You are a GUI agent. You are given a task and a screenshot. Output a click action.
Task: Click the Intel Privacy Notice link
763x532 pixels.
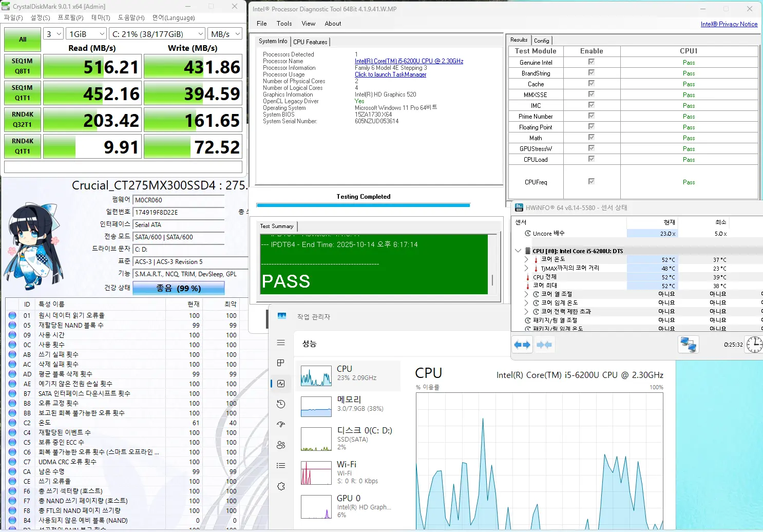tap(729, 24)
